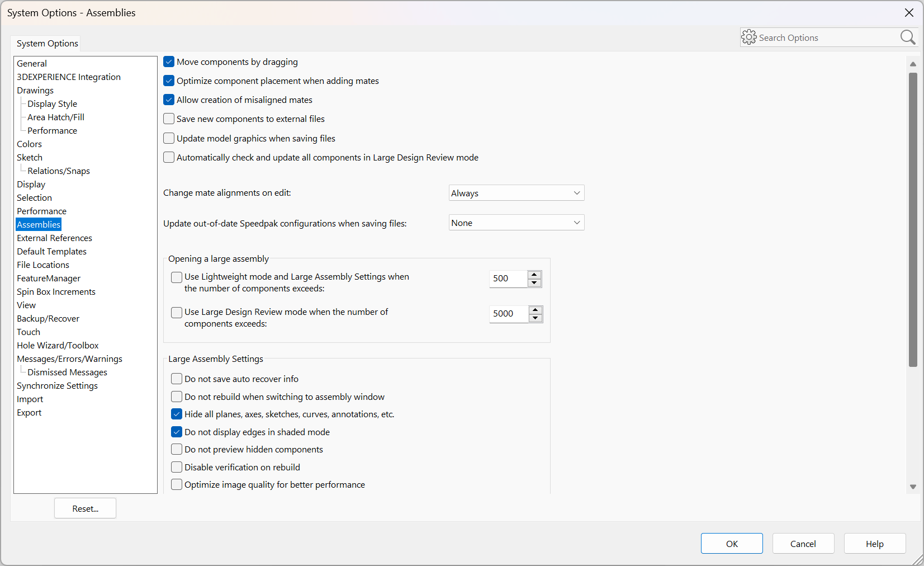Open Update out-of-date Speedpak configurations dropdown
Image resolution: width=924 pixels, height=566 pixels.
click(517, 223)
